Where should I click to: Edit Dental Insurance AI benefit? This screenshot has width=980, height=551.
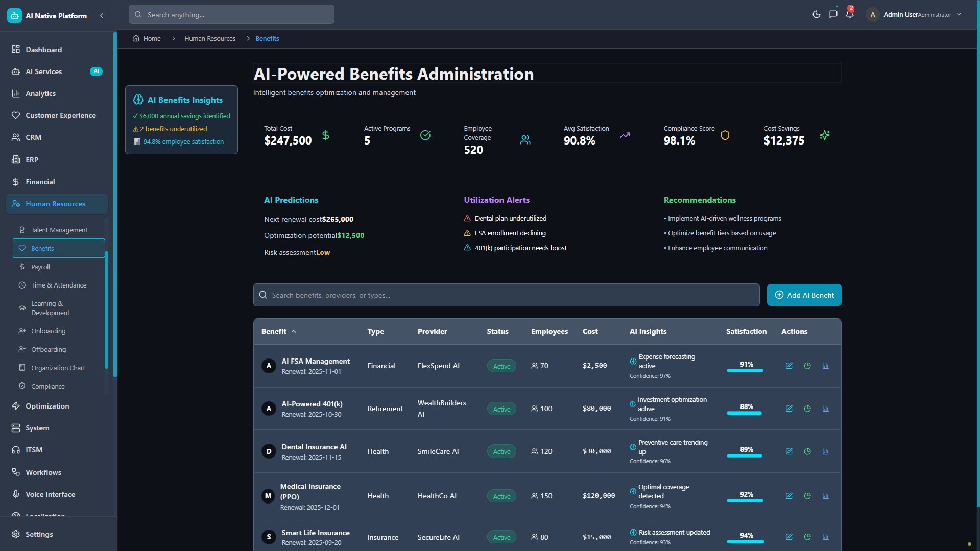789,452
